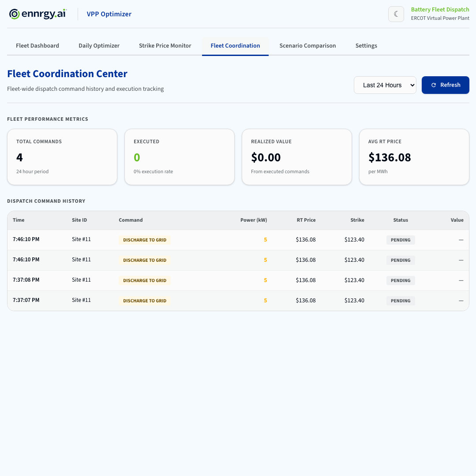The width and height of the screenshot is (476, 476).
Task: Click the Status column header
Action: coord(401,220)
